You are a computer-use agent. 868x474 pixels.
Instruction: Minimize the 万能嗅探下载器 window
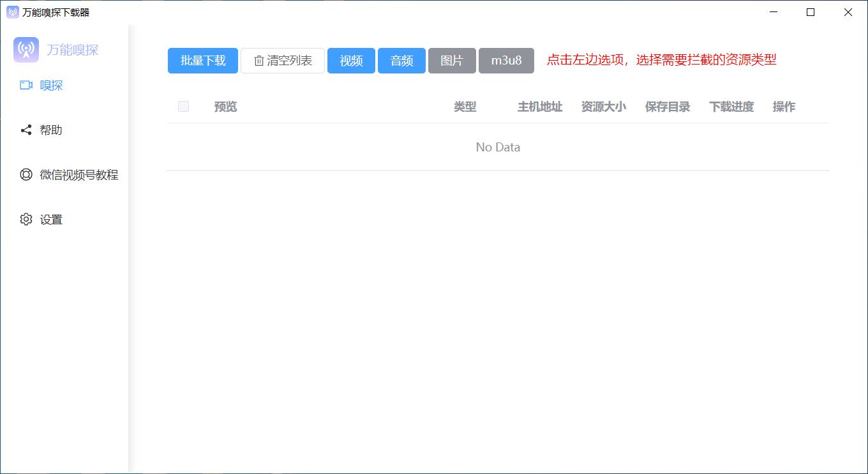(x=774, y=12)
